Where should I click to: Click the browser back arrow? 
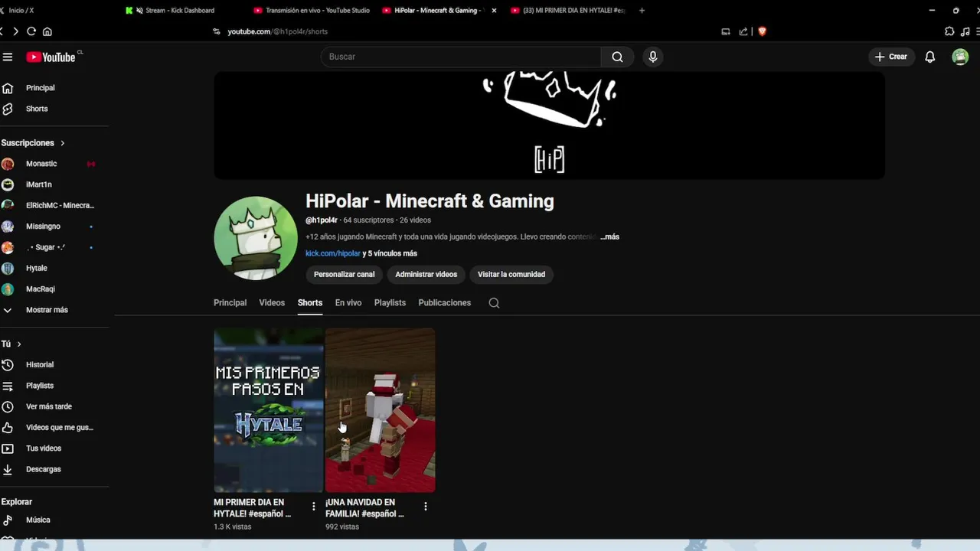(x=2, y=31)
